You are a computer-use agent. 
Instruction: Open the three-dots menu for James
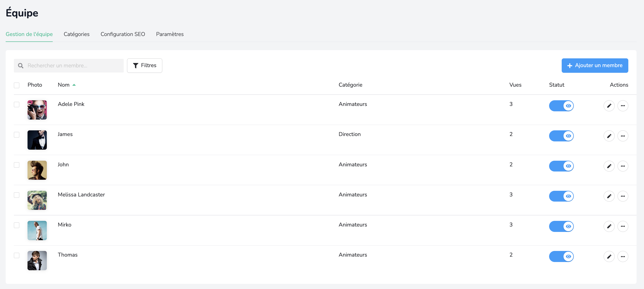tap(623, 136)
